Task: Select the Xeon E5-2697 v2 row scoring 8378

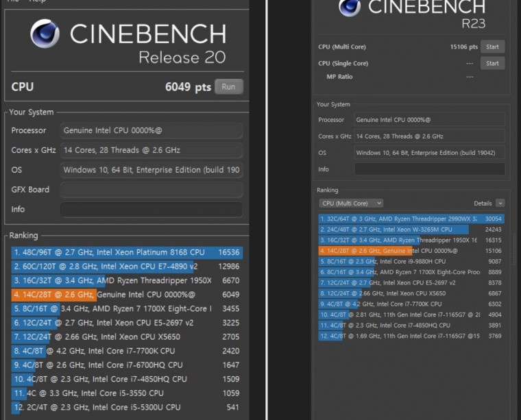Action: click(411, 282)
